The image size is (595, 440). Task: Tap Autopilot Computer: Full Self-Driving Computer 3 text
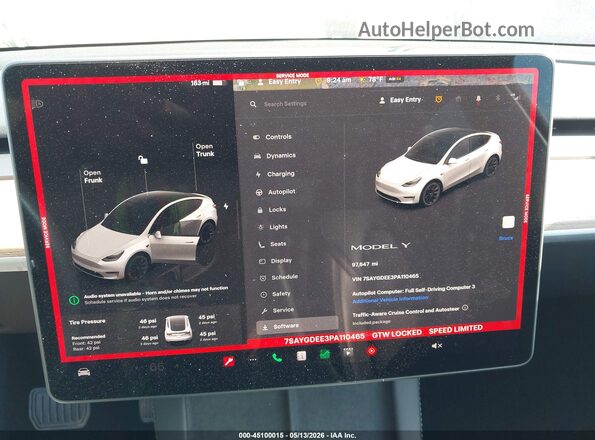point(413,291)
